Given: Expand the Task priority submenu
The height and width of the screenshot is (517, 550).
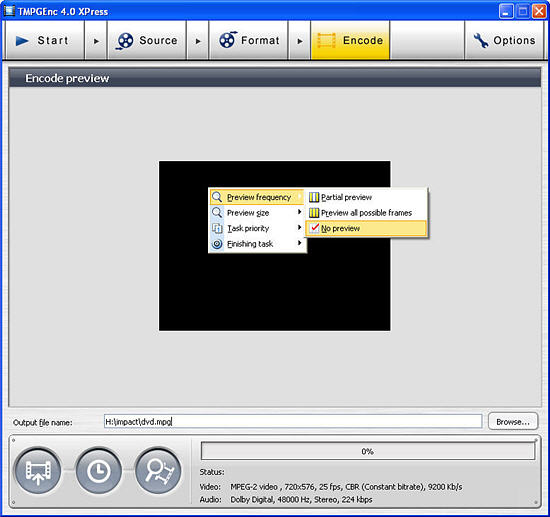Looking at the screenshot, I should point(257,228).
